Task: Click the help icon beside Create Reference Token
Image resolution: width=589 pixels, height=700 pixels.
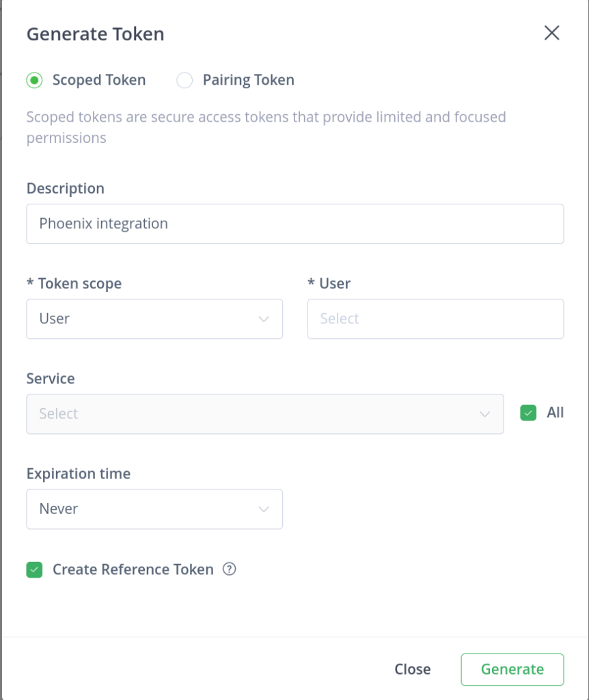Action: 230,569
